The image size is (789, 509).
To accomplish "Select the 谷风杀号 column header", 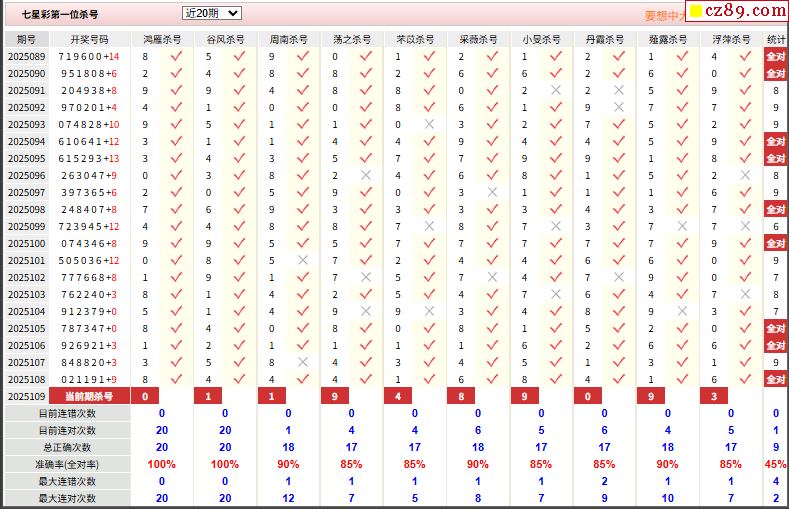I will tap(225, 39).
